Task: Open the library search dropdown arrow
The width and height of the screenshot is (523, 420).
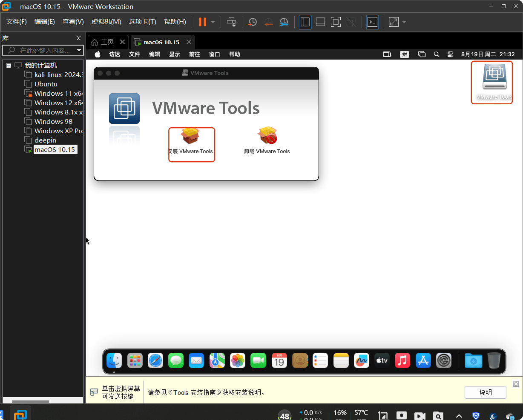Action: pos(79,50)
